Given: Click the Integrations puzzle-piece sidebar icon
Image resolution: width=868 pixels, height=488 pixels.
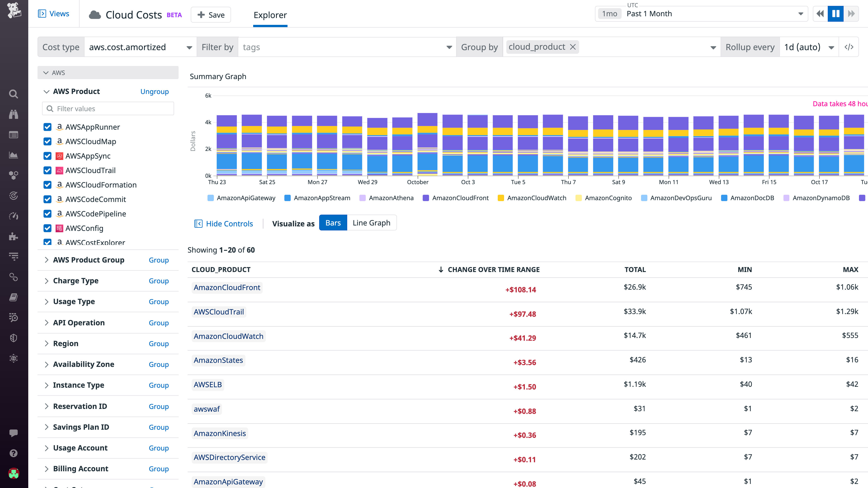Looking at the screenshot, I should pos(14,236).
